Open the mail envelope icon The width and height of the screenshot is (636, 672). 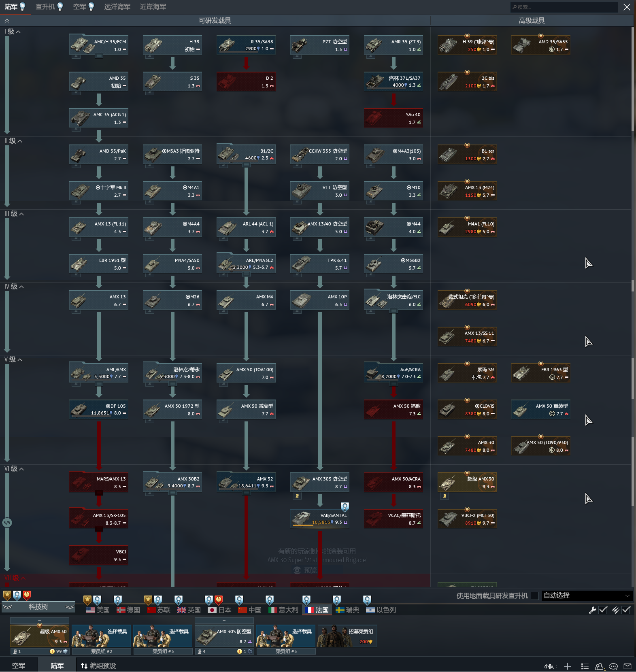coord(627,666)
